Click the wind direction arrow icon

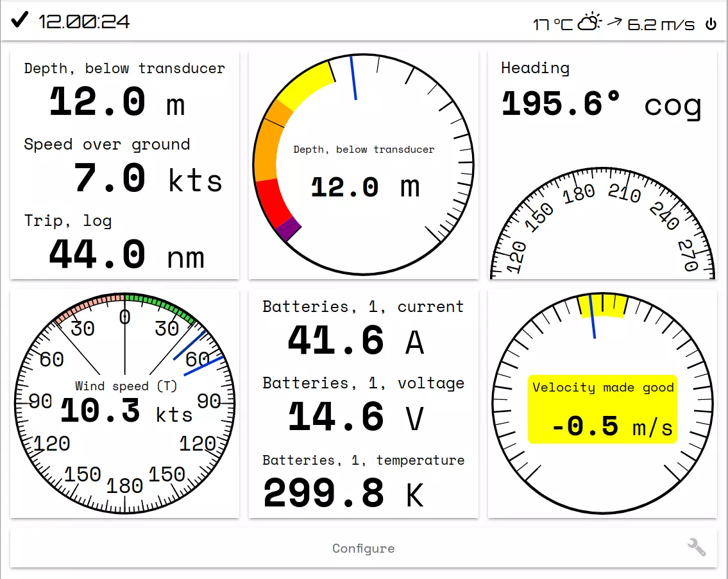point(614,22)
